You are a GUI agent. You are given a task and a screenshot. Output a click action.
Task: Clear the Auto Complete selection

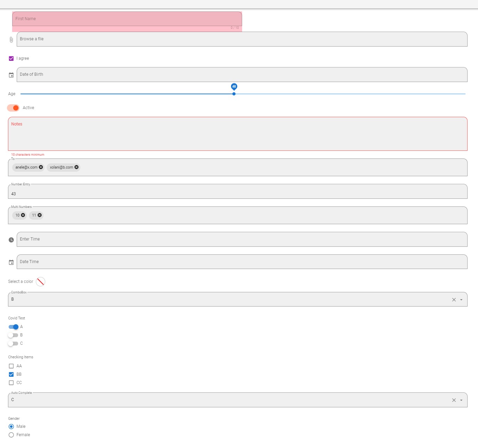(x=454, y=400)
